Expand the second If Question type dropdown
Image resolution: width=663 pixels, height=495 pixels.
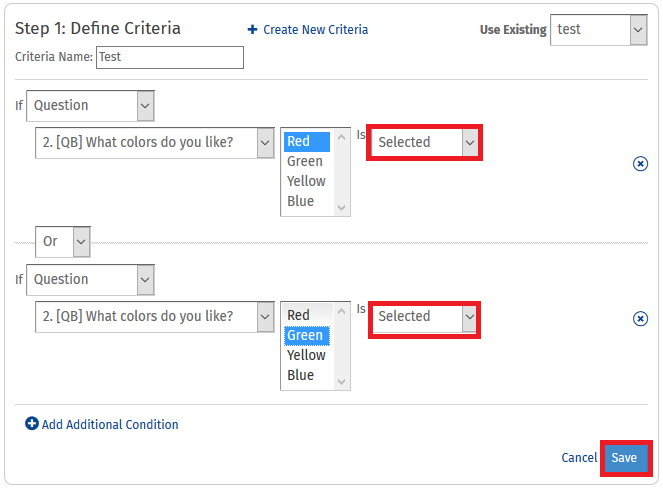point(90,279)
